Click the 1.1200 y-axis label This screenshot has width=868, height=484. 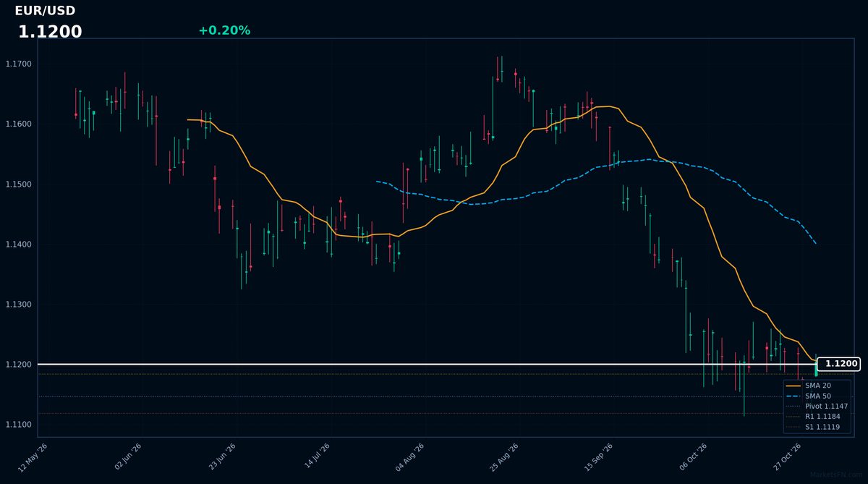pyautogui.click(x=17, y=365)
